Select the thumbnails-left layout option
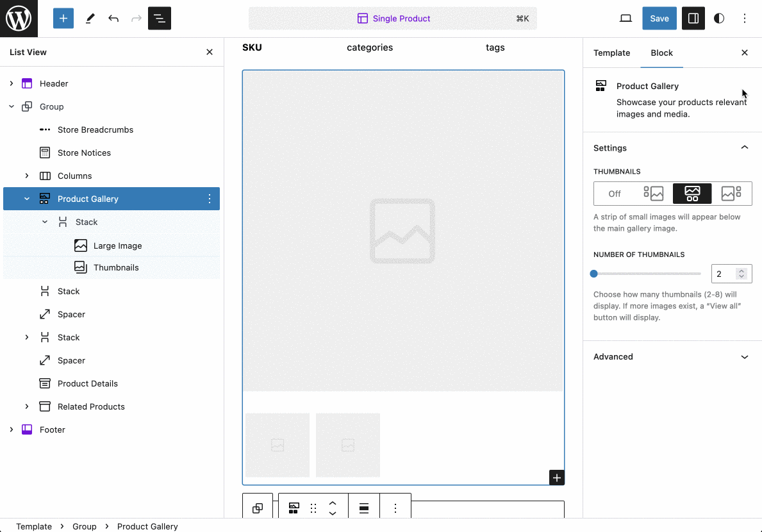Image resolution: width=762 pixels, height=532 pixels. [x=653, y=193]
